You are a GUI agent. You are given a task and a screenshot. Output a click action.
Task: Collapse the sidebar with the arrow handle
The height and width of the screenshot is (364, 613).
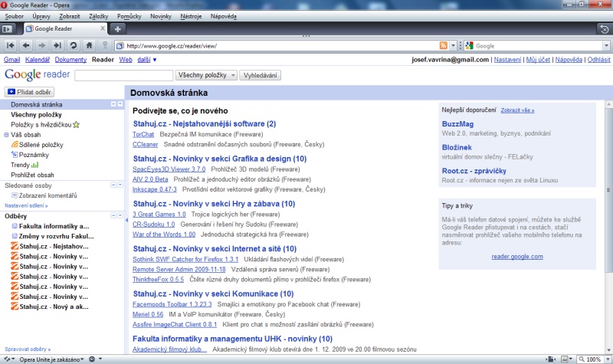coord(126,220)
